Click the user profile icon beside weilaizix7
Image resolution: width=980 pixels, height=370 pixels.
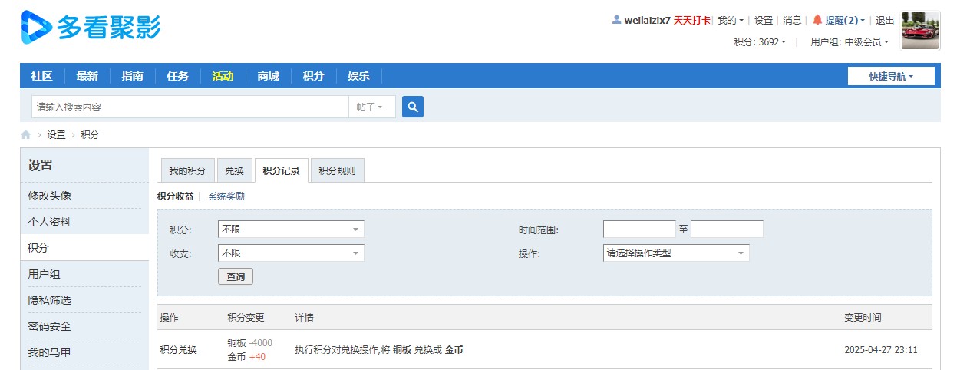[x=616, y=20]
